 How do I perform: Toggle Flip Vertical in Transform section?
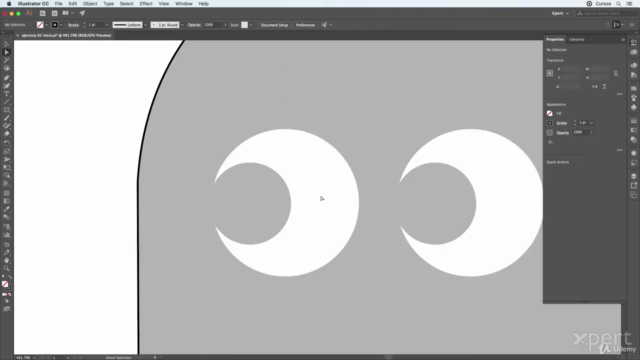tap(604, 87)
